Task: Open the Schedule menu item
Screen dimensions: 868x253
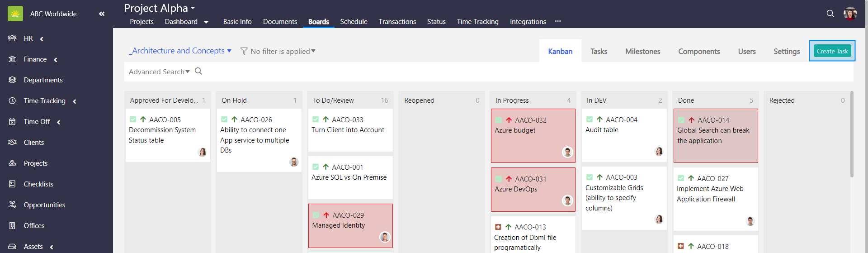Action: point(354,22)
